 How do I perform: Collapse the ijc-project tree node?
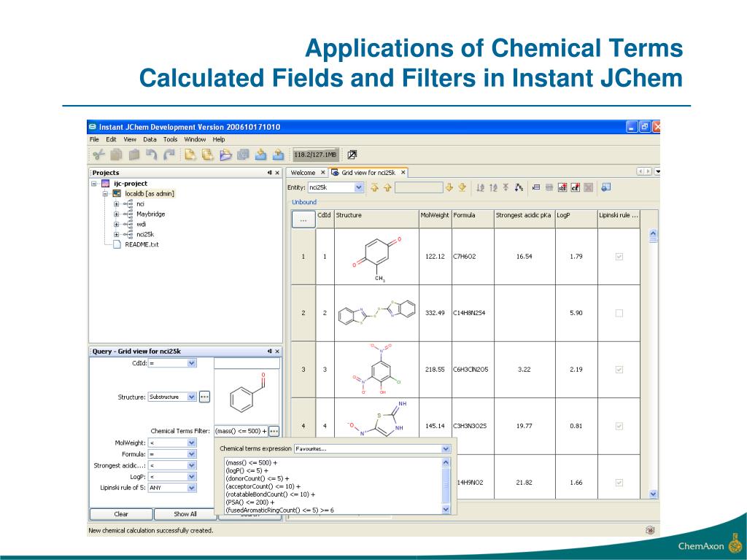coord(94,184)
